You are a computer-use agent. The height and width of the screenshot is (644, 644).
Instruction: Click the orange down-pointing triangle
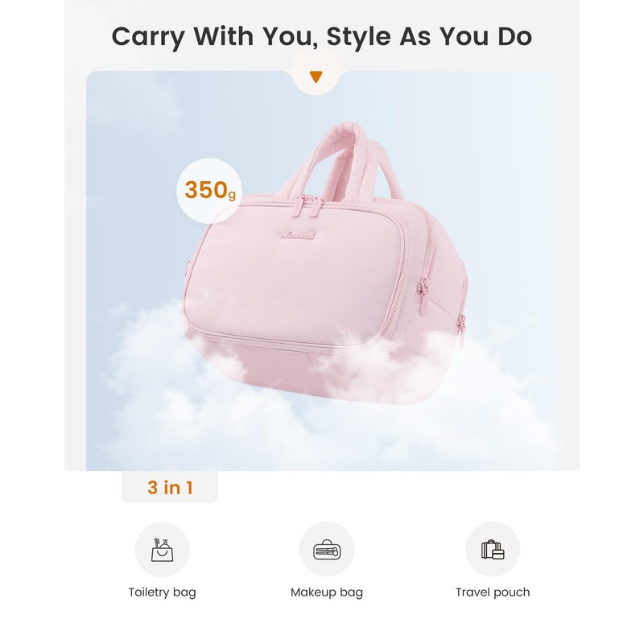coord(316,77)
